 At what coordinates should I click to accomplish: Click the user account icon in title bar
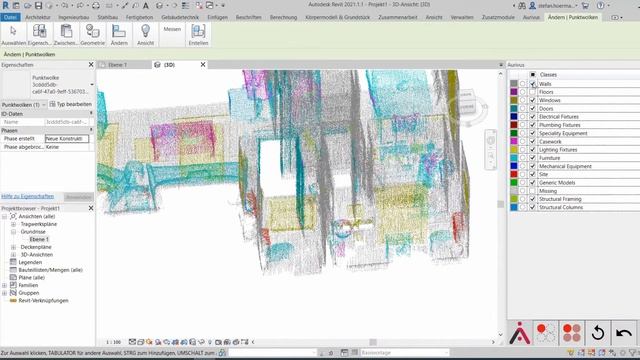pos(532,6)
